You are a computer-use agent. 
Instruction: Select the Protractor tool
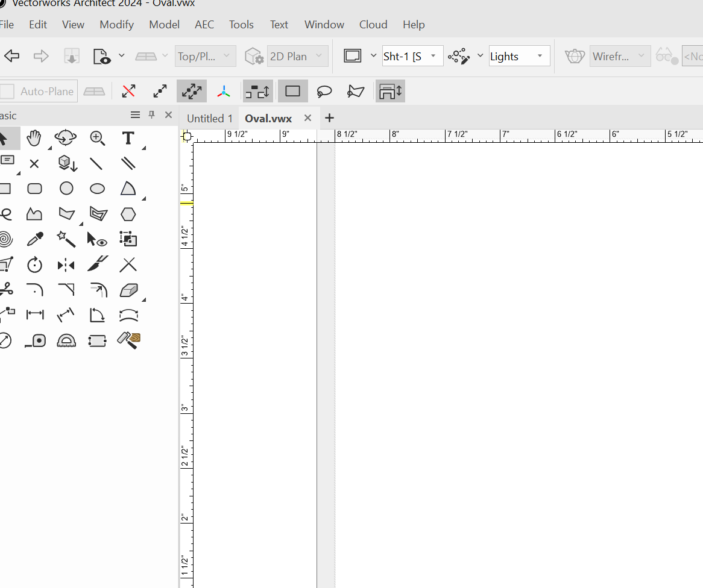(x=66, y=341)
